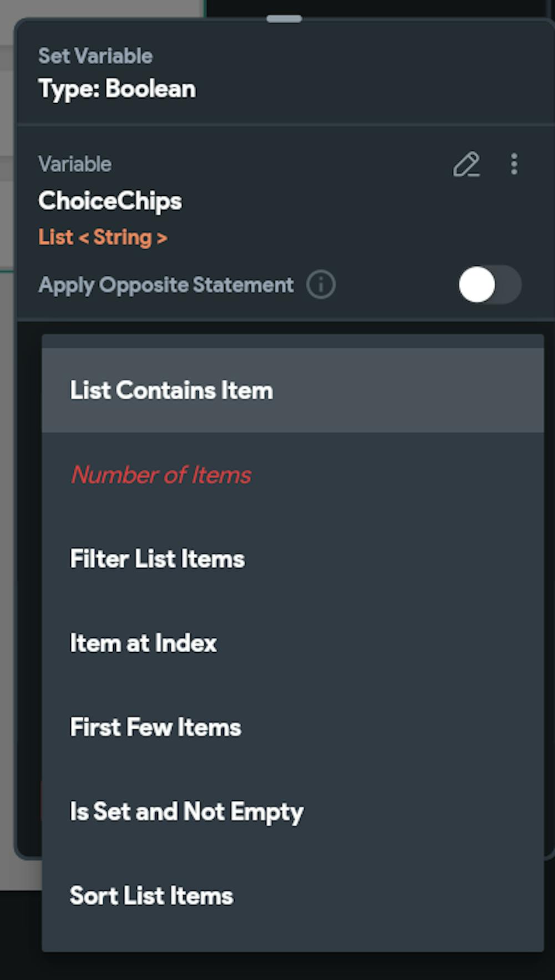Pick 'Filter List Items' in the list
The width and height of the screenshot is (555, 980).
pos(157,559)
